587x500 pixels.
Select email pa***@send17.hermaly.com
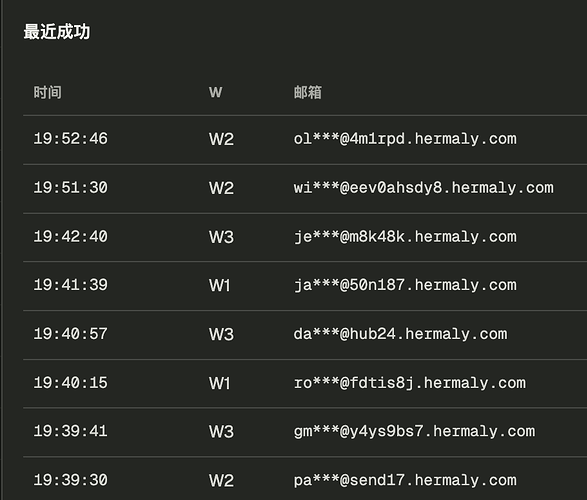click(x=405, y=481)
